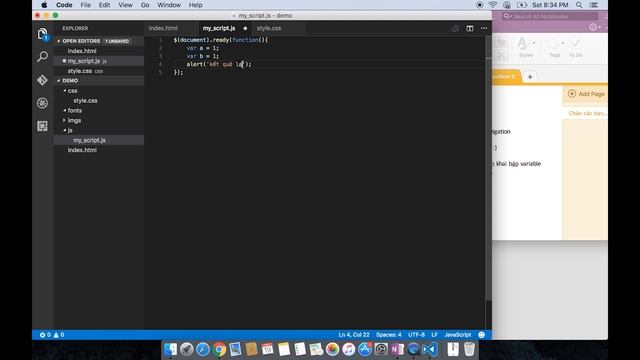Open iTunes from the Dock
Viewport: 640px width, 360px height.
pyautogui.click(x=349, y=349)
